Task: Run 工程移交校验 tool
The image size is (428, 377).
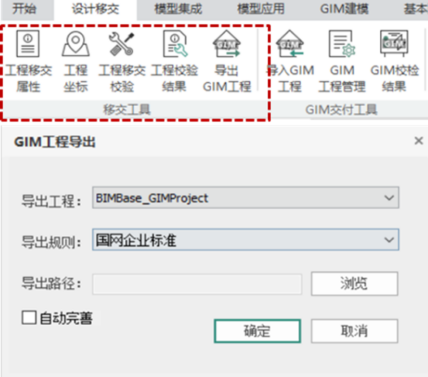Action: [122, 61]
